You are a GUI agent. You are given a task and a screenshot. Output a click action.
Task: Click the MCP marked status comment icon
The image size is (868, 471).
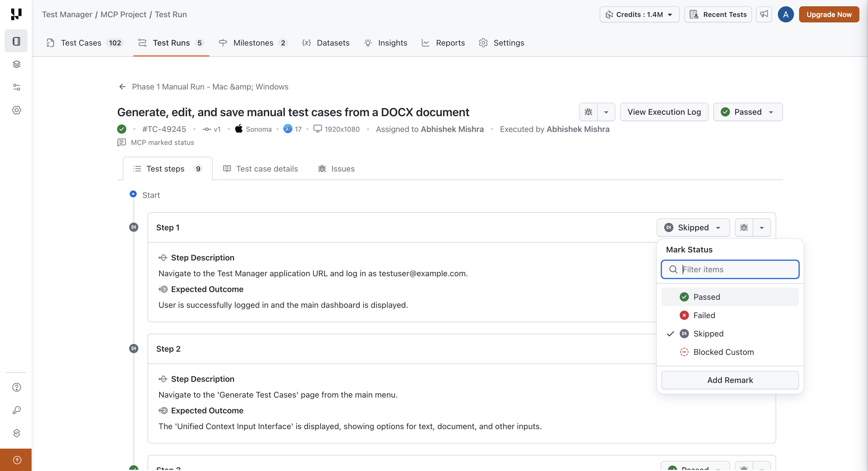[x=122, y=142]
